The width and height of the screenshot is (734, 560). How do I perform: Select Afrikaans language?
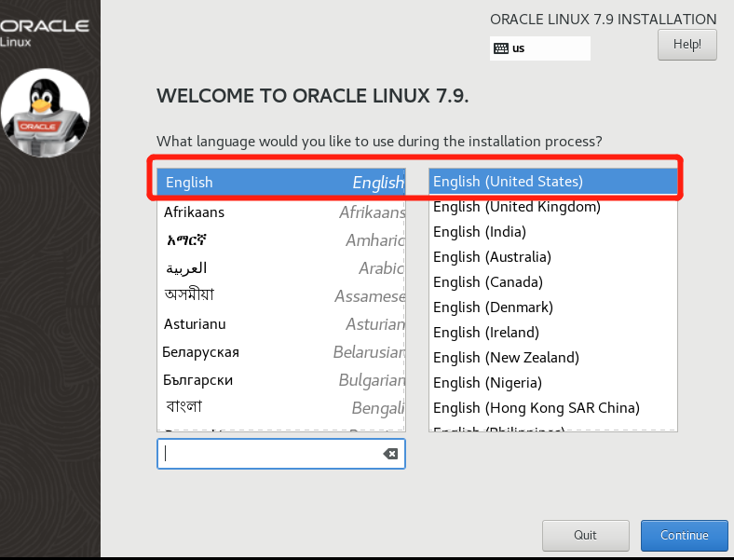281,212
